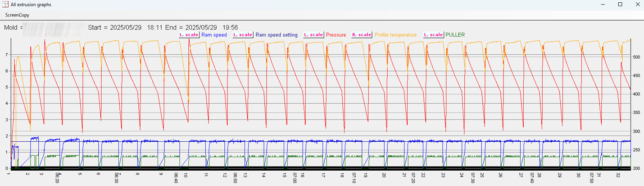The width and height of the screenshot is (644, 186).
Task: Open the ScreenCopy menu
Action: (x=18, y=15)
